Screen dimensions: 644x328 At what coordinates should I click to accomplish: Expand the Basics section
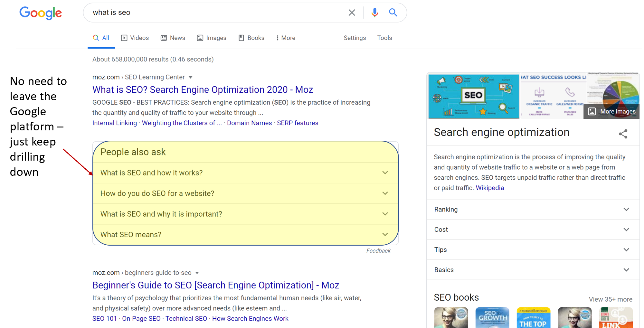pyautogui.click(x=533, y=270)
